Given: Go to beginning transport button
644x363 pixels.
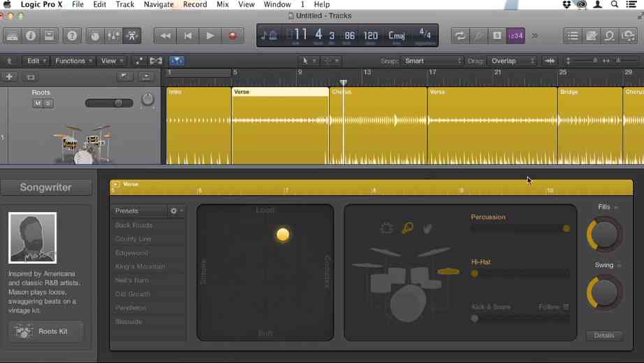Looking at the screenshot, I should [188, 36].
